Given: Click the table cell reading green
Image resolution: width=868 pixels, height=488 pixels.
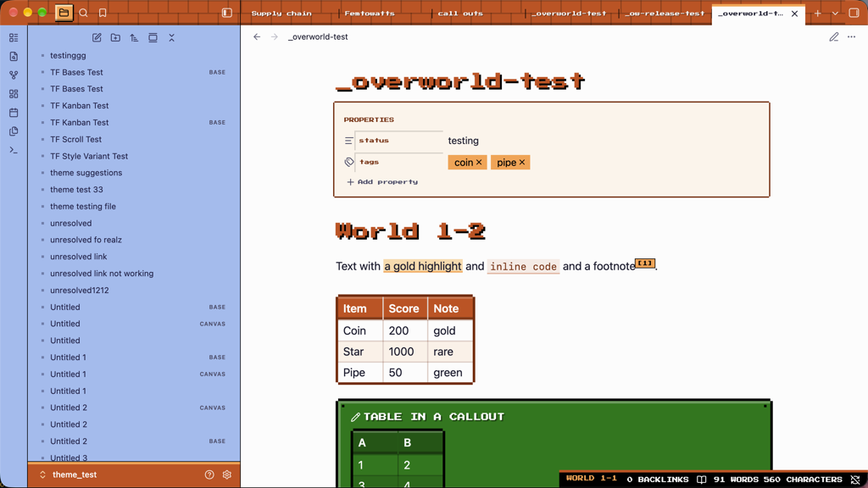Looking at the screenshot, I should point(450,373).
